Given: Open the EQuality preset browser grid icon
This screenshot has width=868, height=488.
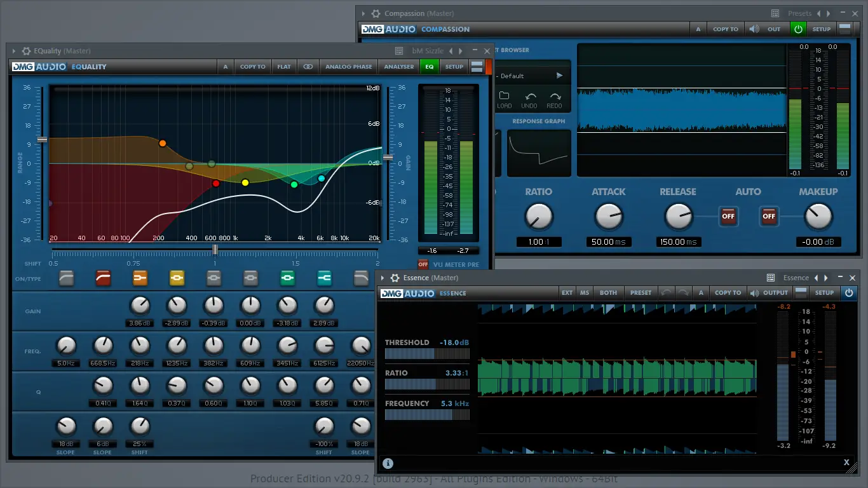Looking at the screenshot, I should tap(399, 51).
